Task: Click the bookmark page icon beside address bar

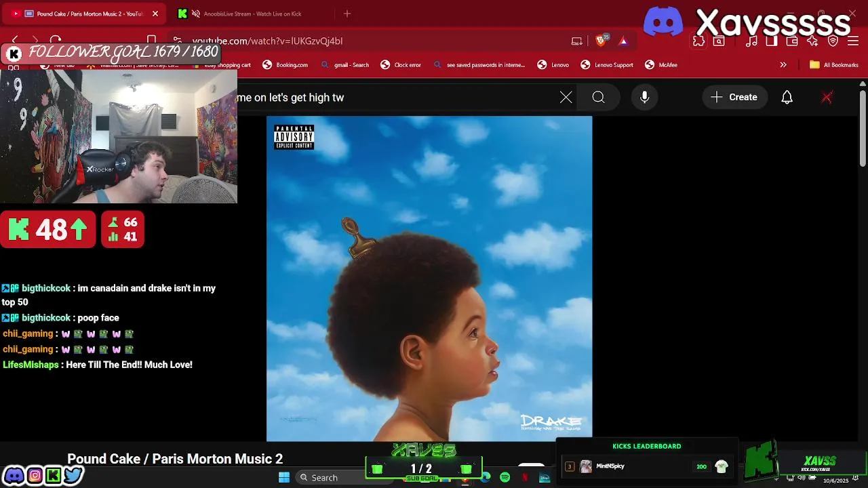Action: pos(151,41)
